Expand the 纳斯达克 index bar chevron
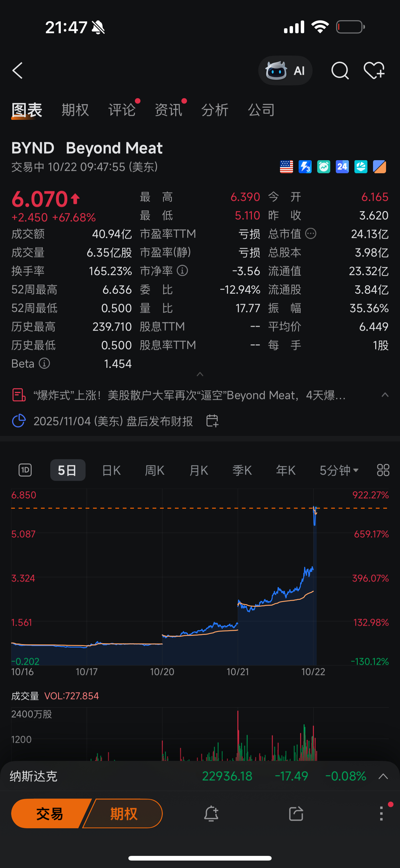The height and width of the screenshot is (868, 400). [383, 776]
